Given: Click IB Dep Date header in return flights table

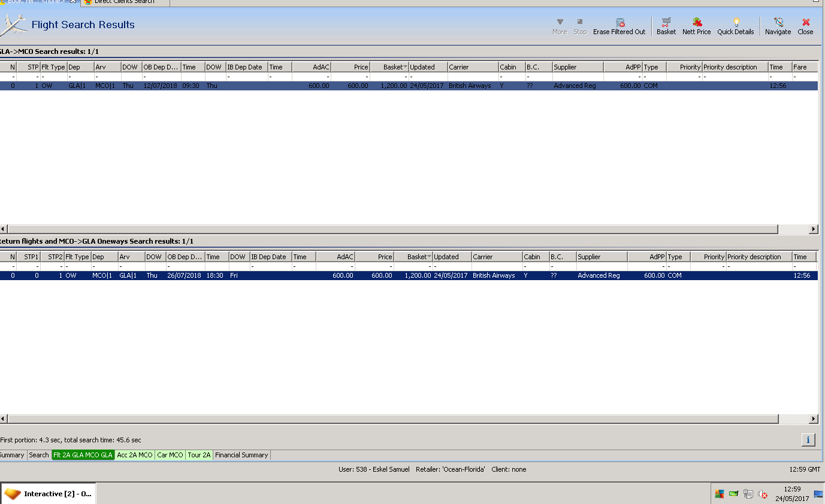Looking at the screenshot, I should point(270,257).
